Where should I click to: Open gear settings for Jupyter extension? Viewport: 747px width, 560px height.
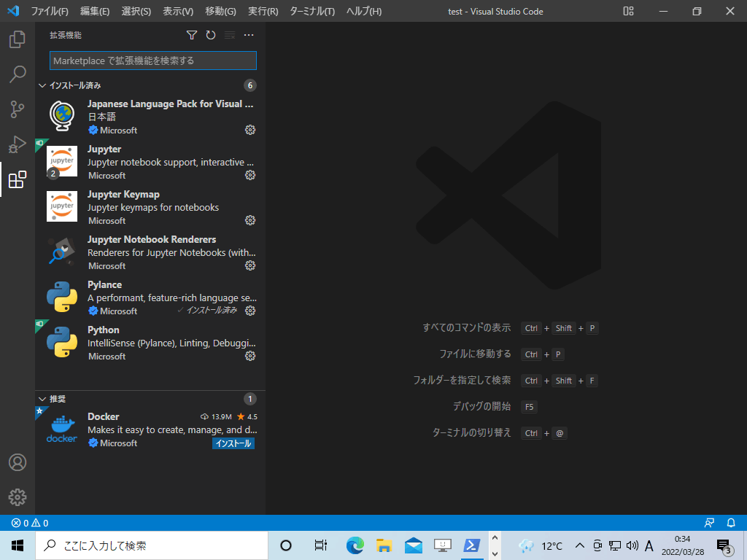point(250,175)
